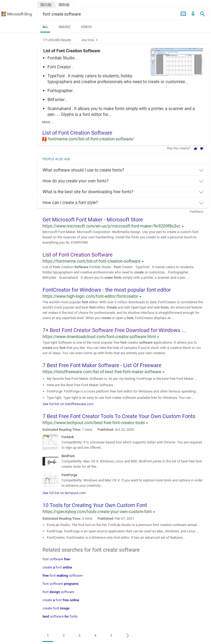Open 'FontForge' heading in techpout result
This screenshot has height=644, width=211.
[69, 475]
